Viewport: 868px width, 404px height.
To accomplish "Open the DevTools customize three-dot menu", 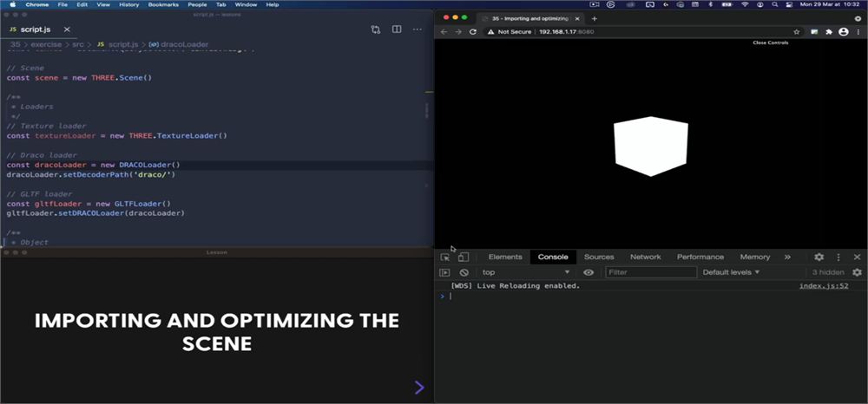I will (838, 257).
